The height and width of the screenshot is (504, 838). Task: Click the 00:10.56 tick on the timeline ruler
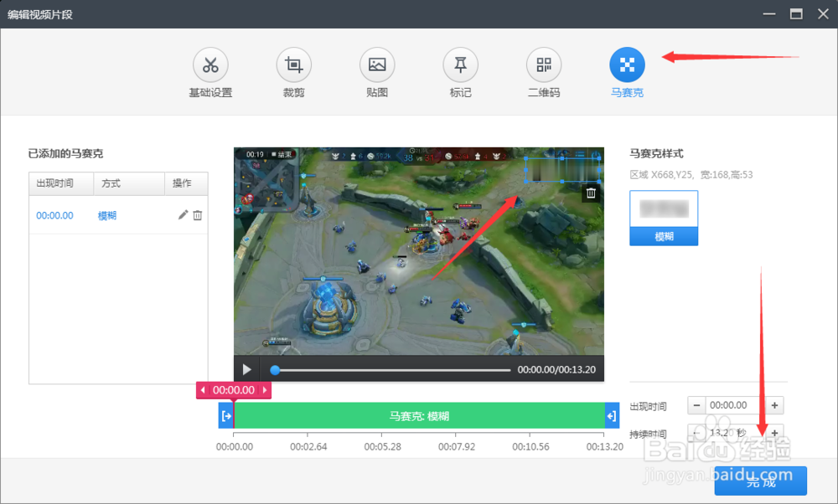pos(530,446)
